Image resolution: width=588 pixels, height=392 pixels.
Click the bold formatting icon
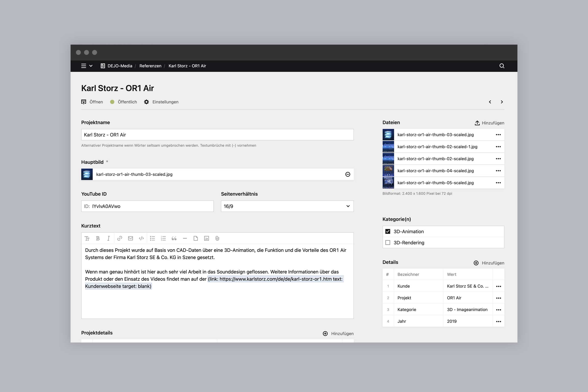[x=98, y=238]
